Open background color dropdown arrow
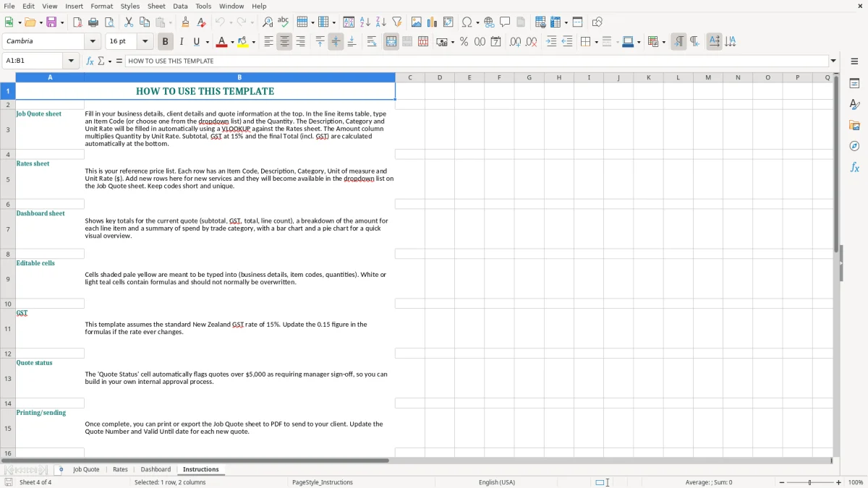Viewport: 868px width, 488px height. (253, 42)
